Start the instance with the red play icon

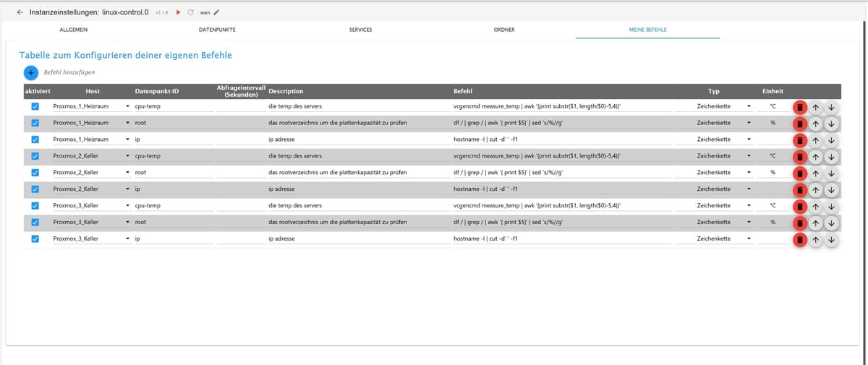tap(178, 12)
